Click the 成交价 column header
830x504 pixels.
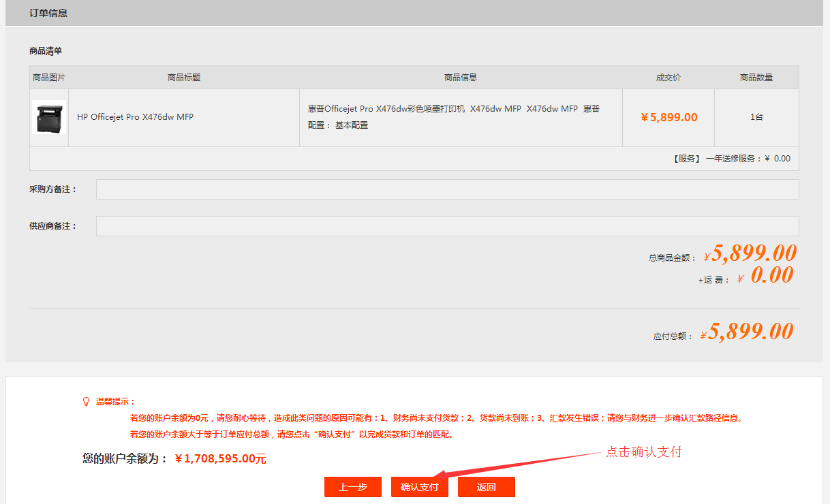[x=668, y=78]
